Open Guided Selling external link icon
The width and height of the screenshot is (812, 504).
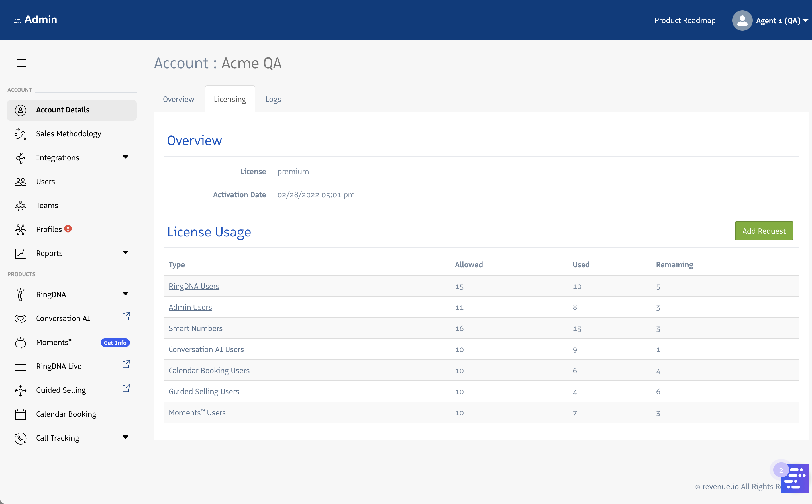pyautogui.click(x=126, y=388)
